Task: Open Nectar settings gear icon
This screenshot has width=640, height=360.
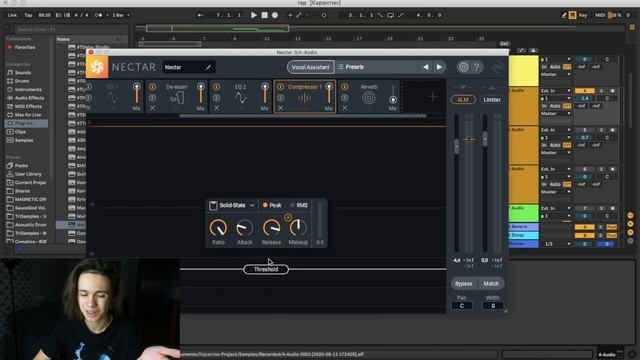Action: pos(463,67)
